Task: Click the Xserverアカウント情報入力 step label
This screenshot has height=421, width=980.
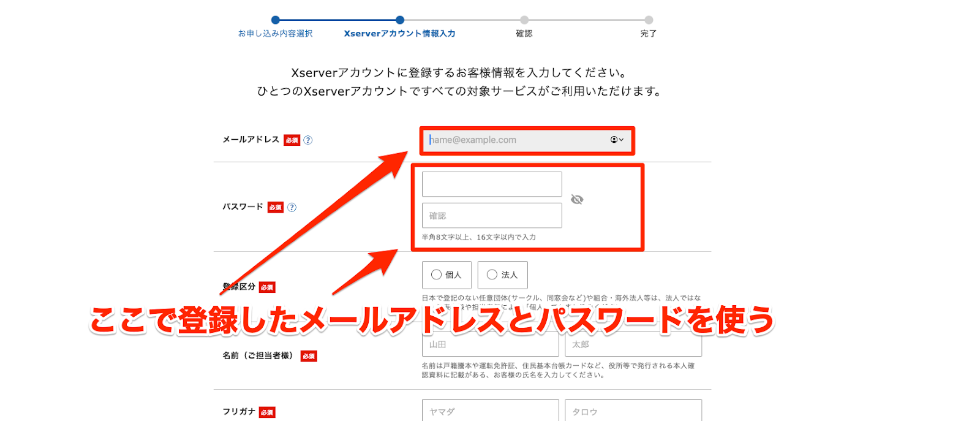Action: pyautogui.click(x=399, y=34)
